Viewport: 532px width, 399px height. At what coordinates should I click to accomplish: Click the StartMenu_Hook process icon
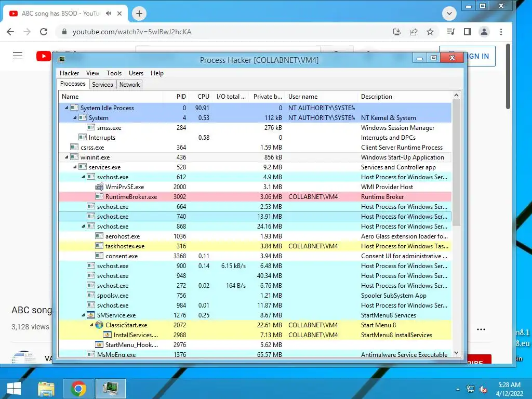pos(99,345)
